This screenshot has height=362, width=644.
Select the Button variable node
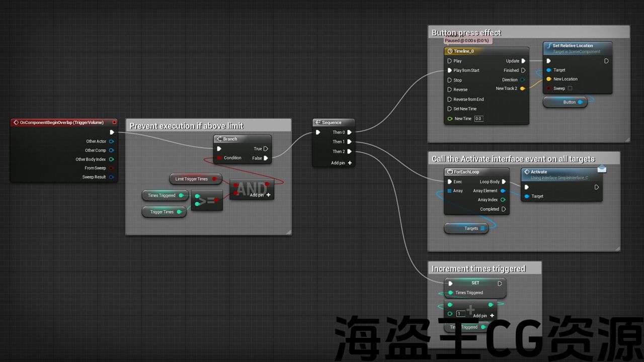tap(565, 102)
